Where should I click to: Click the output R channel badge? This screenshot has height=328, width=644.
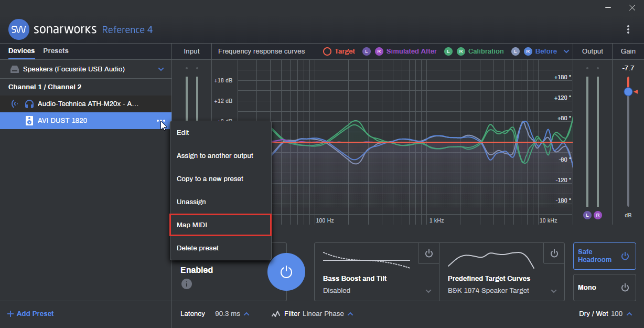point(598,215)
